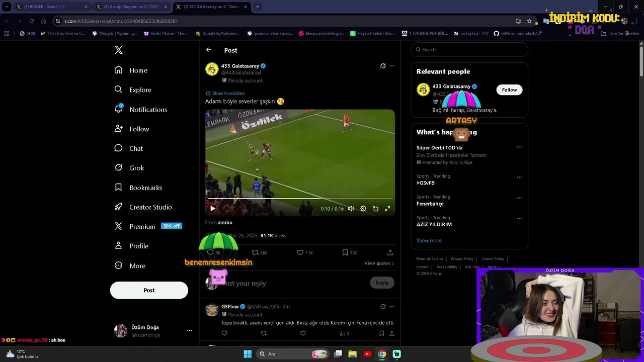Open GitHub - pixelplush bookmark
Viewport: 644px width, 362px height.
coord(517,34)
